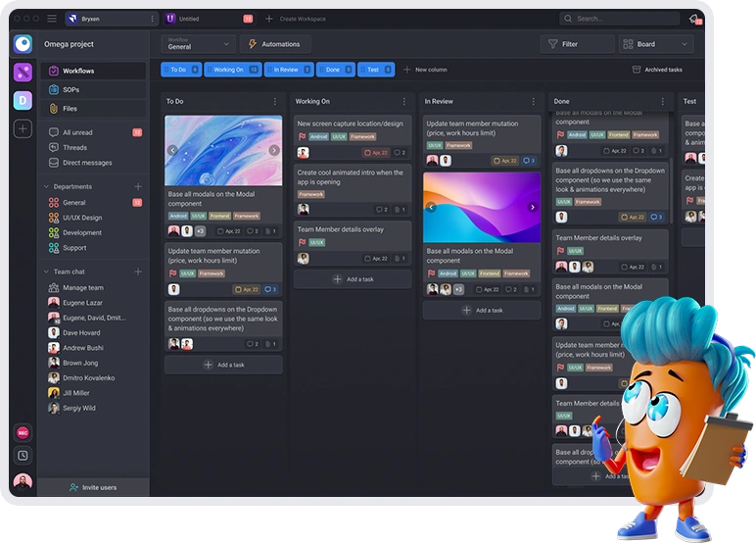756x543 pixels.
Task: Add a new team chat with plus icon
Action: [138, 271]
